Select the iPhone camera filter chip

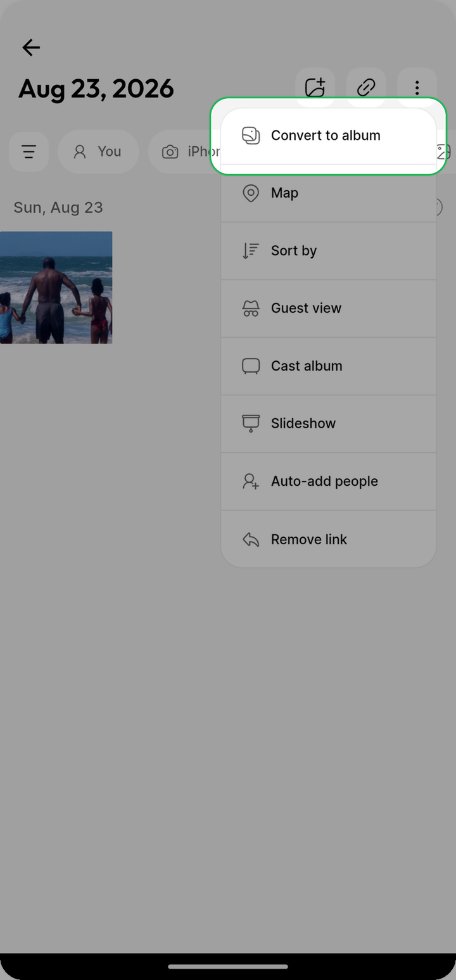(x=185, y=151)
